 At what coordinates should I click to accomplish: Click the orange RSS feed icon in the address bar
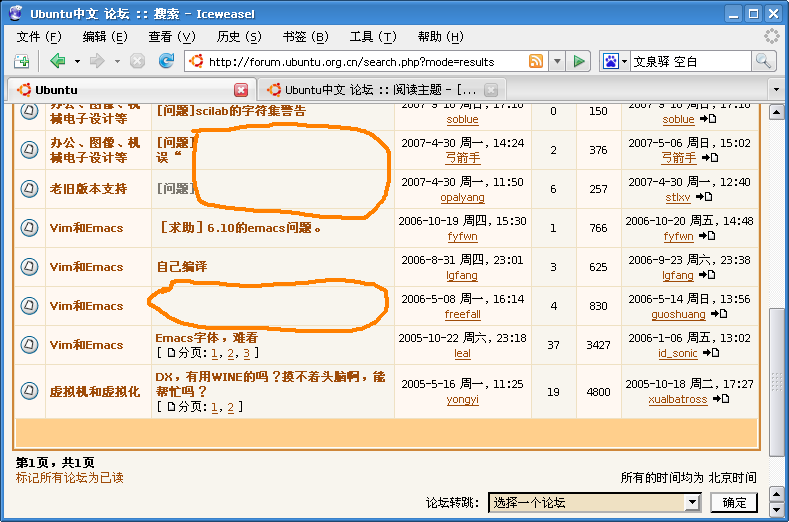click(536, 61)
